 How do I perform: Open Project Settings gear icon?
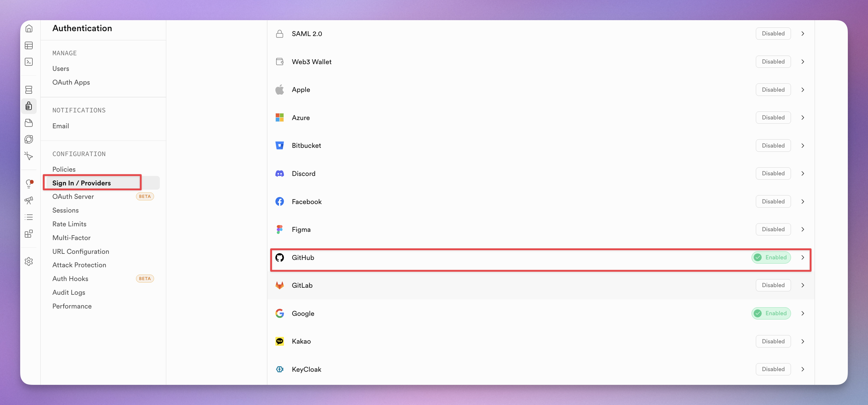point(29,261)
